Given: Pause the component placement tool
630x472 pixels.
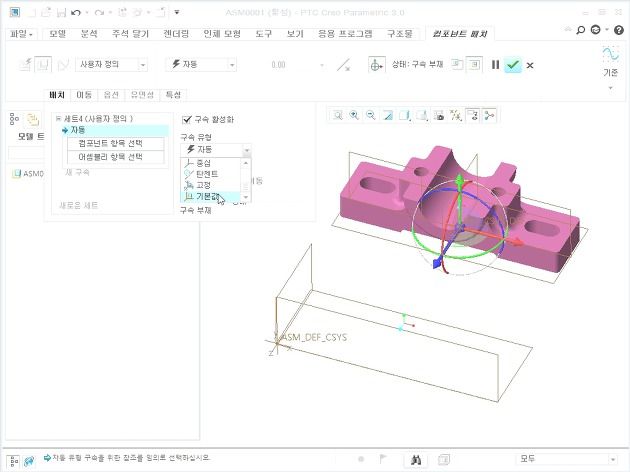Looking at the screenshot, I should 495,65.
